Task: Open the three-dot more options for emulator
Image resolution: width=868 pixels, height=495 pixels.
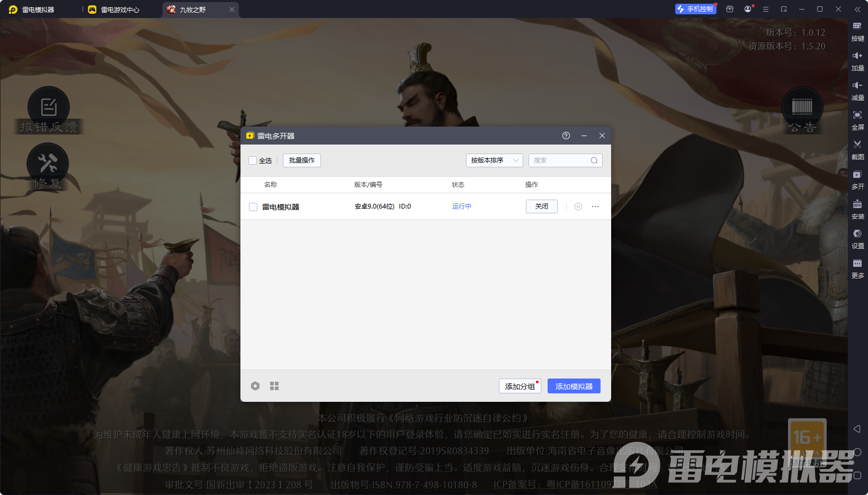Action: 595,206
